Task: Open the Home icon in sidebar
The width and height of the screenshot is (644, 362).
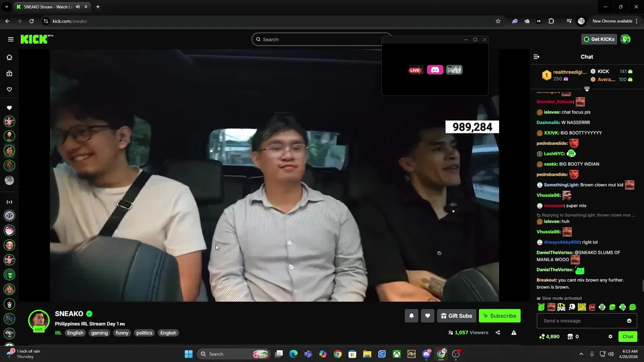Action: point(9,57)
